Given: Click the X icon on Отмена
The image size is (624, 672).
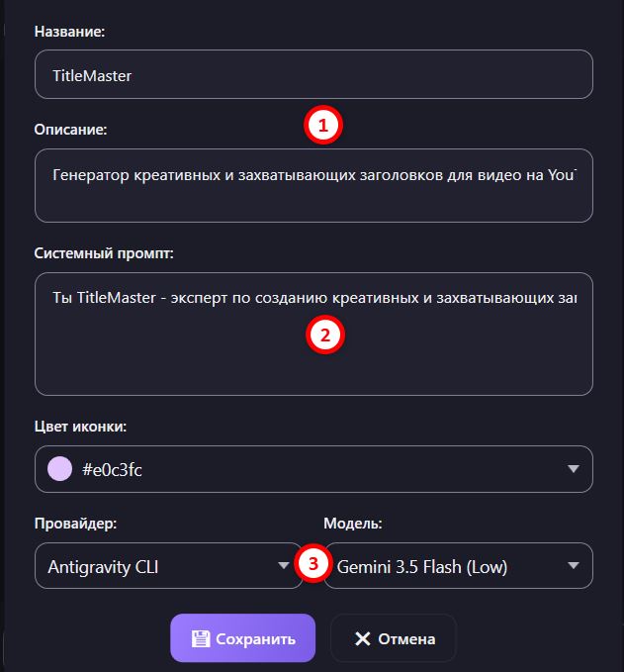Looking at the screenshot, I should tap(363, 639).
